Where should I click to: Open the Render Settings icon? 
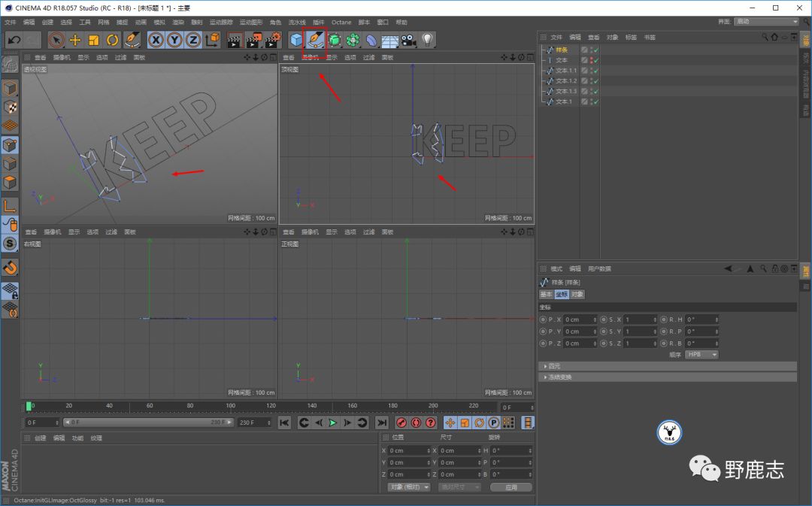(272, 40)
